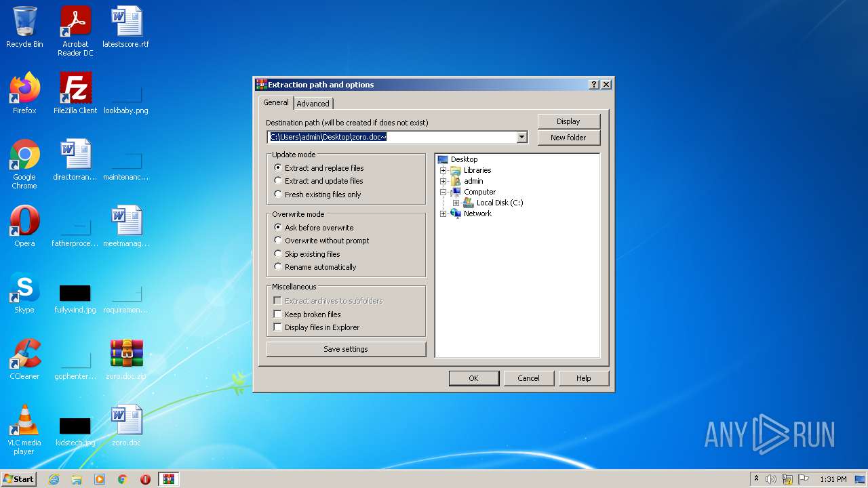Select Fresh existing files only option
The width and height of the screenshot is (868, 488).
[x=317, y=195]
